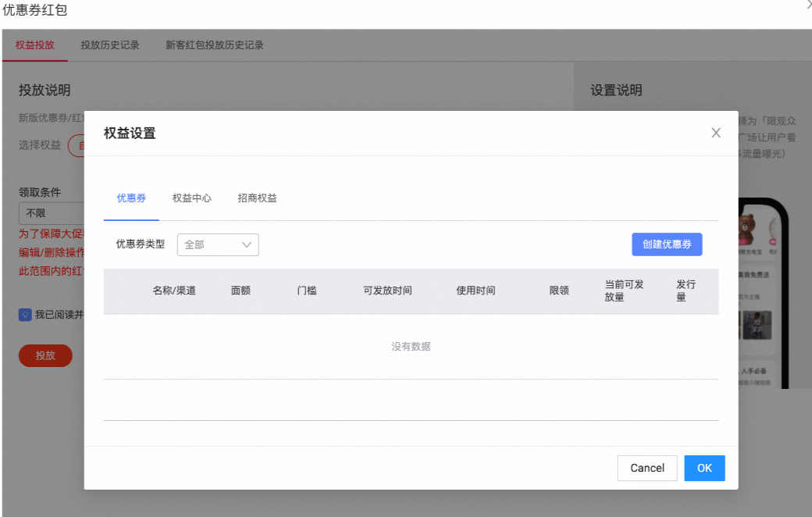Click the lightbulb agreement icon
812x517 pixels.
click(25, 315)
